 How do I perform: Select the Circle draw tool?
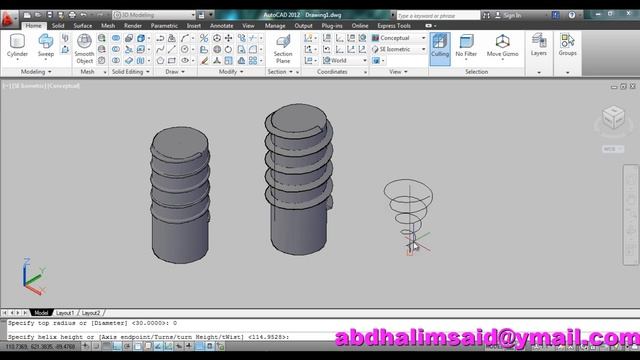tap(185, 49)
